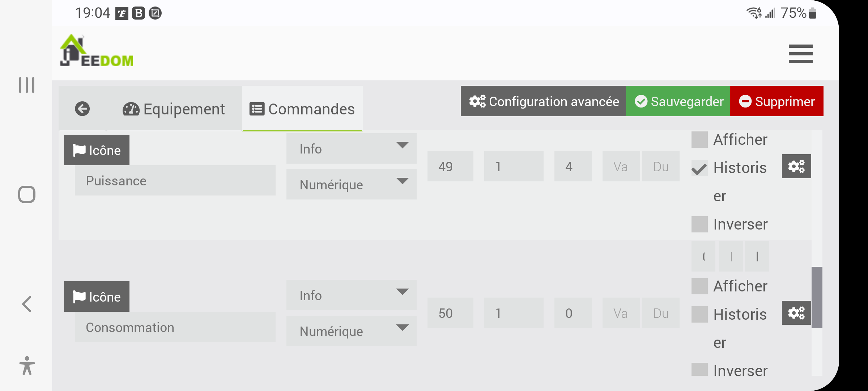Select the Commandes tab

click(x=302, y=109)
